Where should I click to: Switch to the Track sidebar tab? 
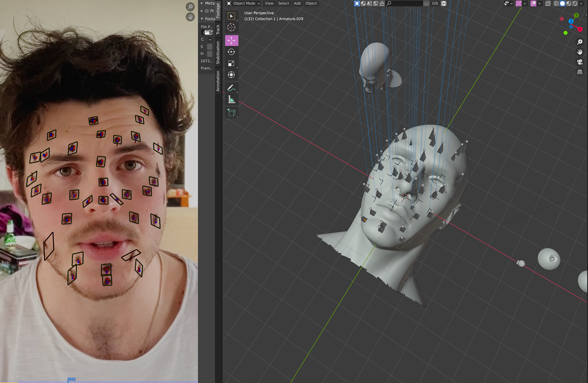pyautogui.click(x=218, y=29)
